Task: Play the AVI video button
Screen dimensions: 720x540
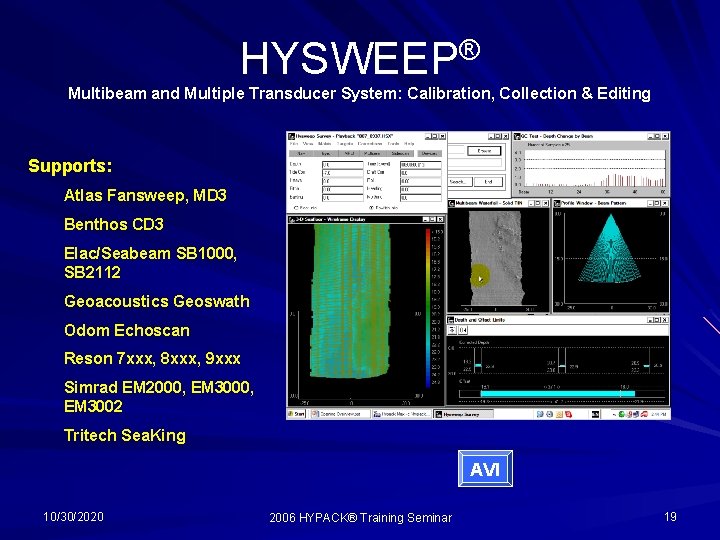Action: (x=485, y=469)
